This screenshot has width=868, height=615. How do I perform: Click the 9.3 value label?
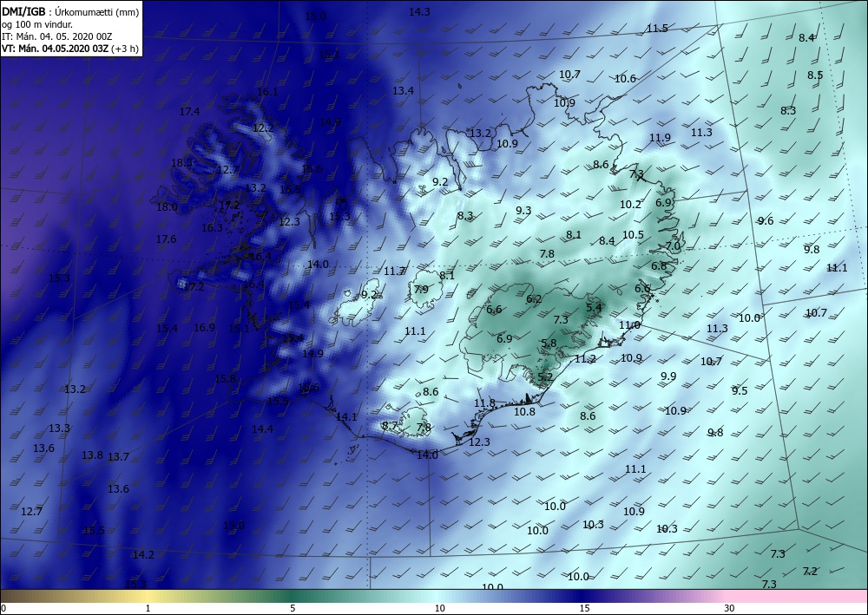click(x=523, y=210)
